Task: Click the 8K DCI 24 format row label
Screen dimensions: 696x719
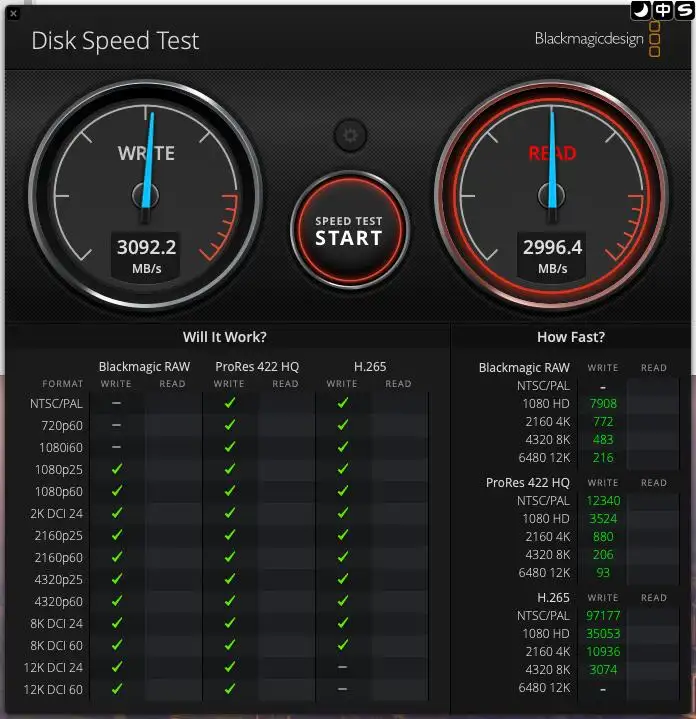Action: [x=56, y=624]
